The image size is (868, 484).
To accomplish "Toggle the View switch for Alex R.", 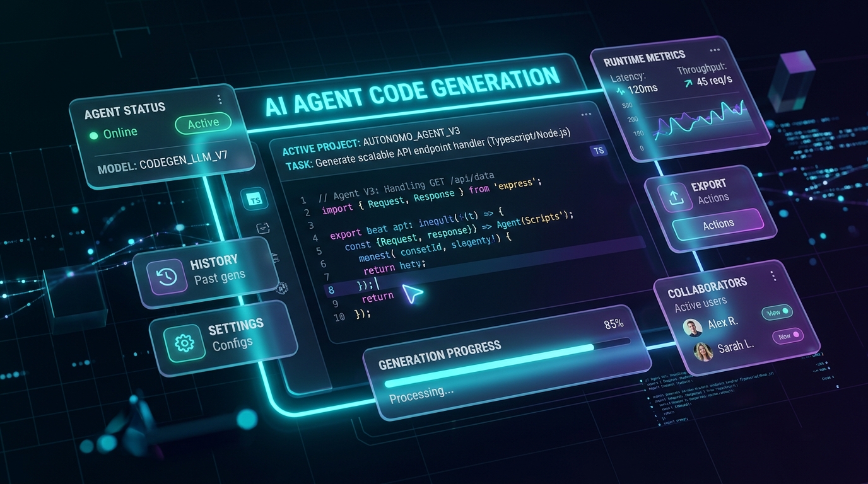I will pyautogui.click(x=777, y=313).
